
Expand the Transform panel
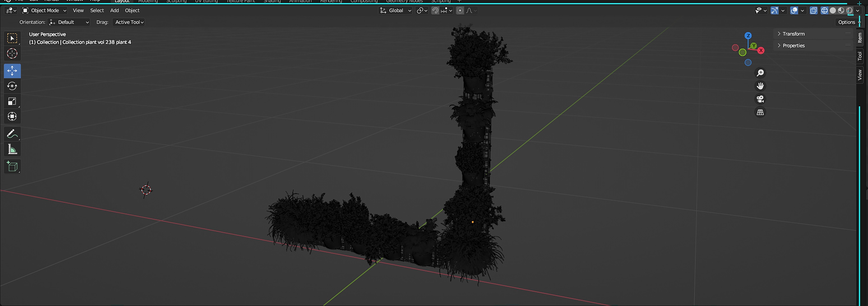tap(813, 34)
